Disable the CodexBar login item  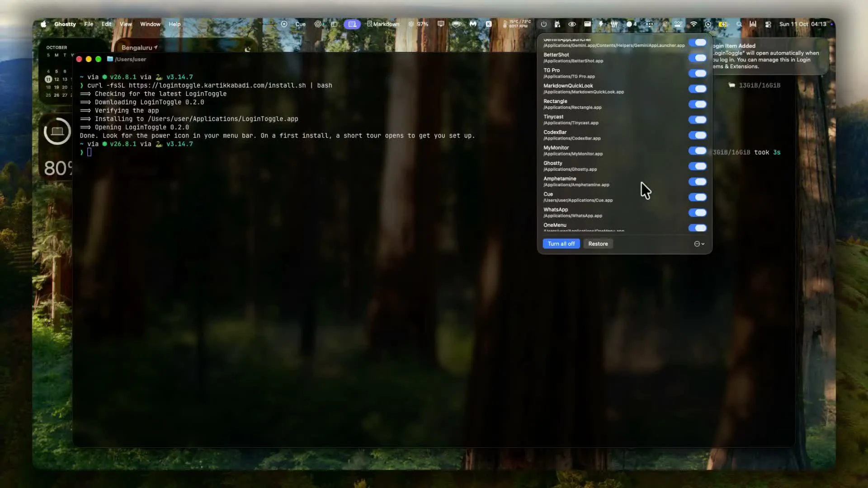(698, 135)
